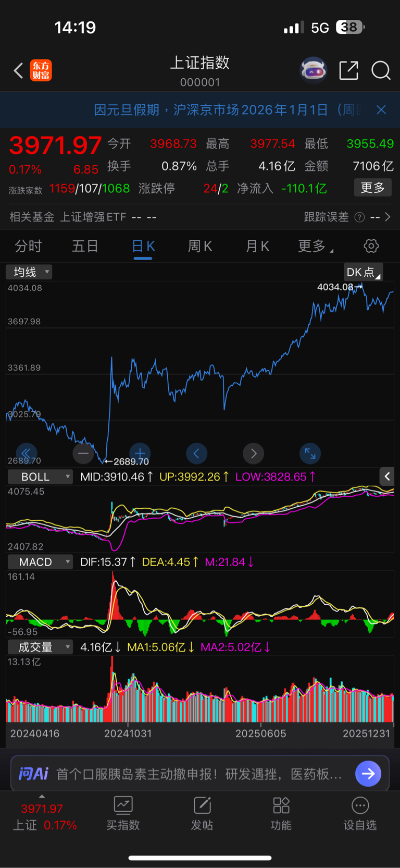Dismiss the holiday notice banner
The image size is (400, 868).
[381, 109]
